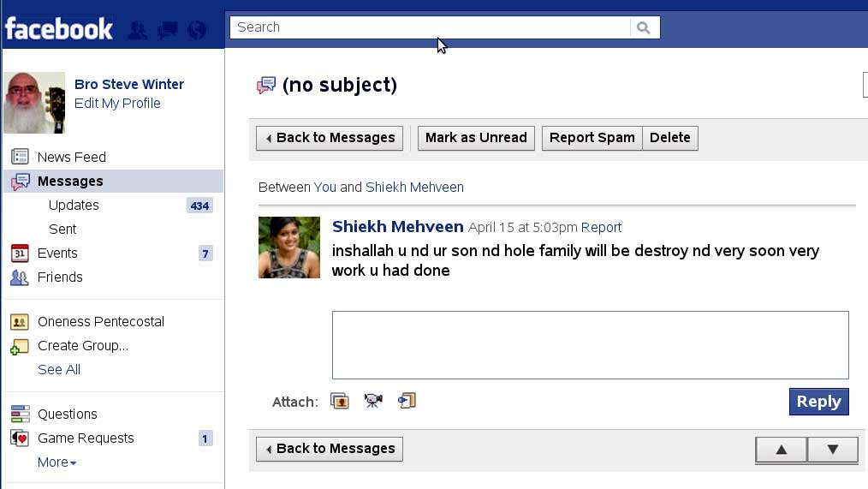868x489 pixels.
Task: Open News Feed
Action: (x=71, y=158)
